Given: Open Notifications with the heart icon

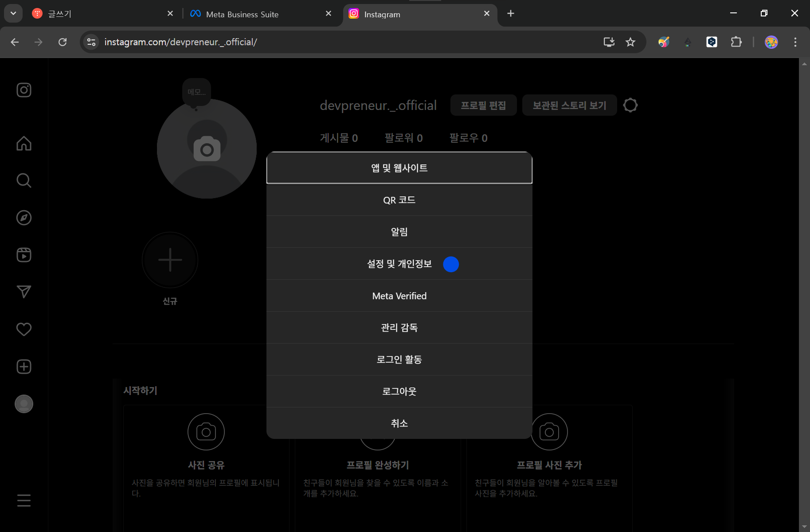Looking at the screenshot, I should click(x=24, y=329).
